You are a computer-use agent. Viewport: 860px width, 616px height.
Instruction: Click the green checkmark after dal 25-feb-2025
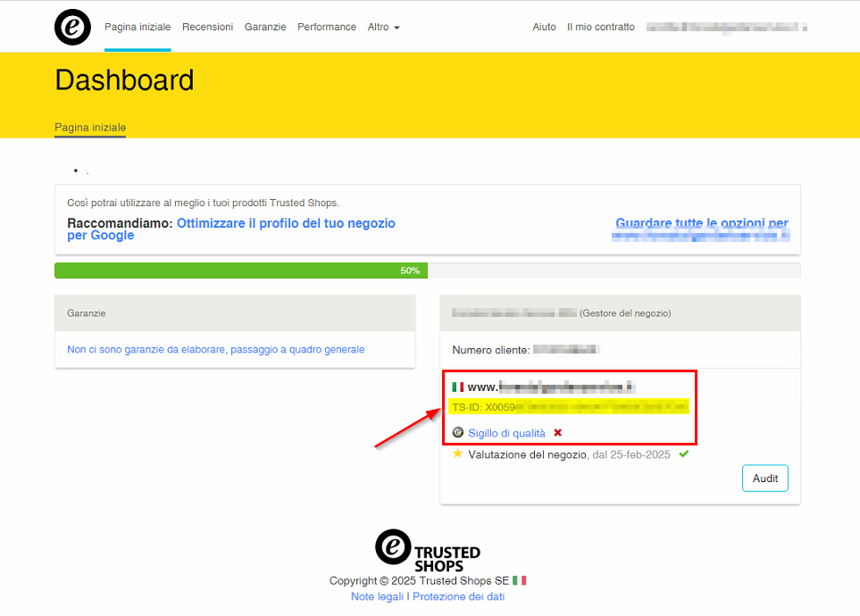point(683,454)
